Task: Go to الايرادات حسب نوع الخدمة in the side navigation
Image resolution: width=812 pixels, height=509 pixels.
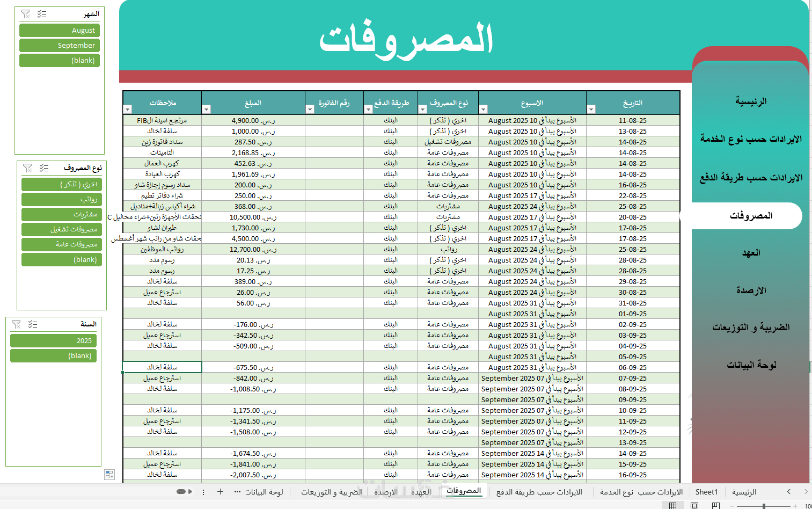Action: [x=751, y=139]
